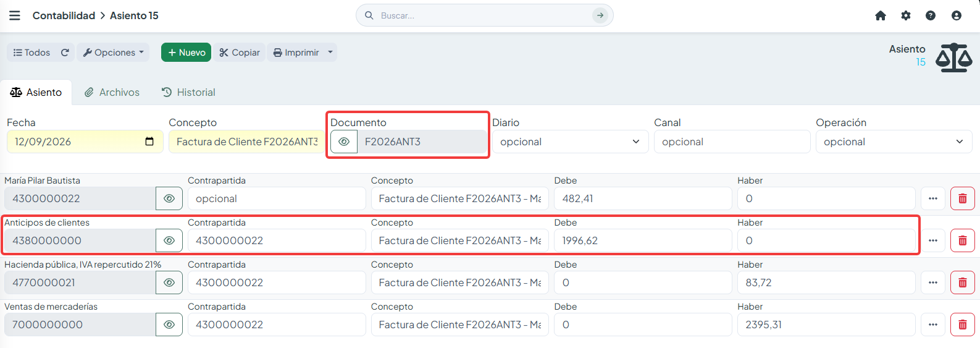980x348 pixels.
Task: Edit Concepto of Hacienda pública IVA line
Action: pyautogui.click(x=459, y=282)
